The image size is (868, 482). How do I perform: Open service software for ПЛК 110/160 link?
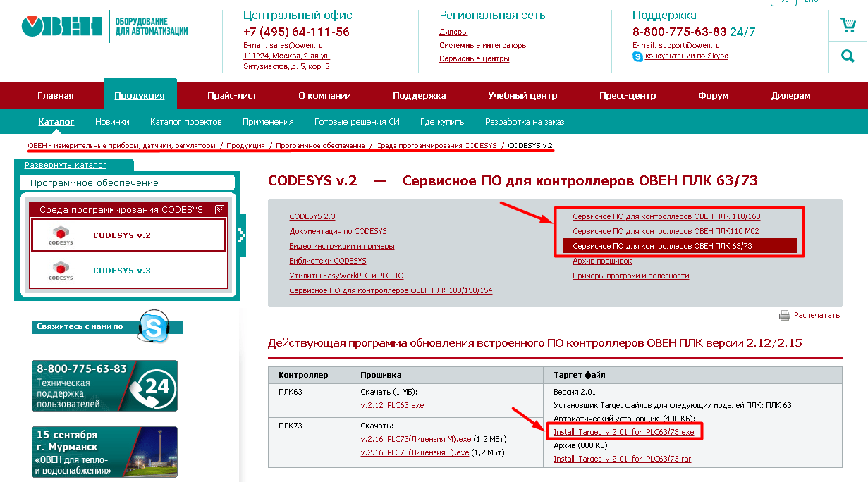pos(667,217)
